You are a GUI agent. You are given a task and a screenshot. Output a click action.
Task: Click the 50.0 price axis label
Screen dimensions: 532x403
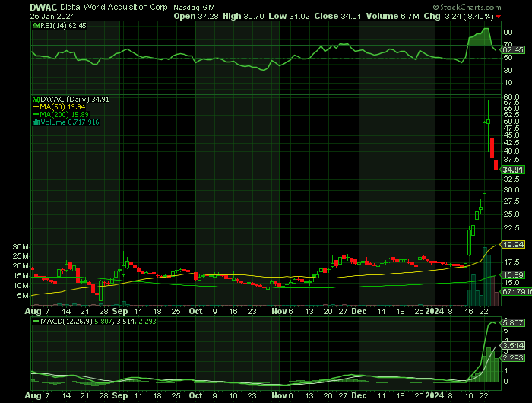(x=511, y=121)
